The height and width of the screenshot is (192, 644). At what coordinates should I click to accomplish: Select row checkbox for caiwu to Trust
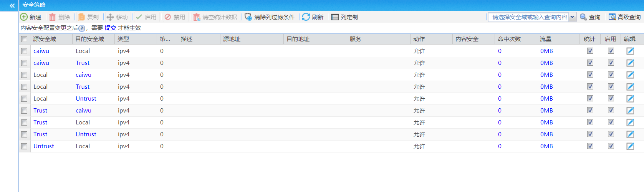(x=24, y=63)
